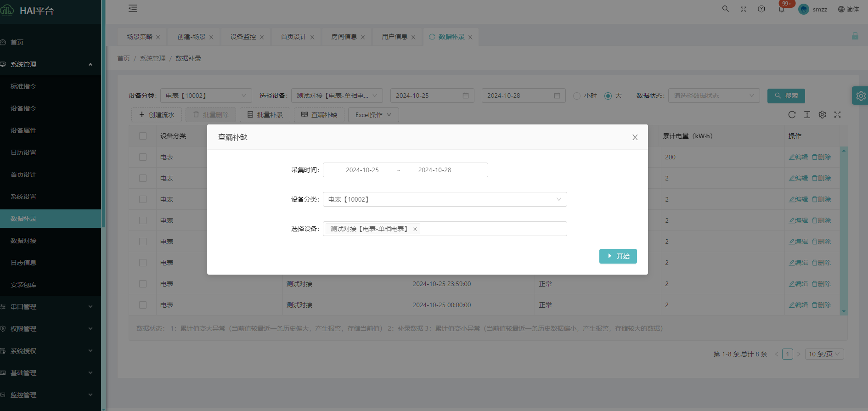The width and height of the screenshot is (868, 411).
Task: Switch to the 设备监控 tab
Action: pyautogui.click(x=243, y=37)
